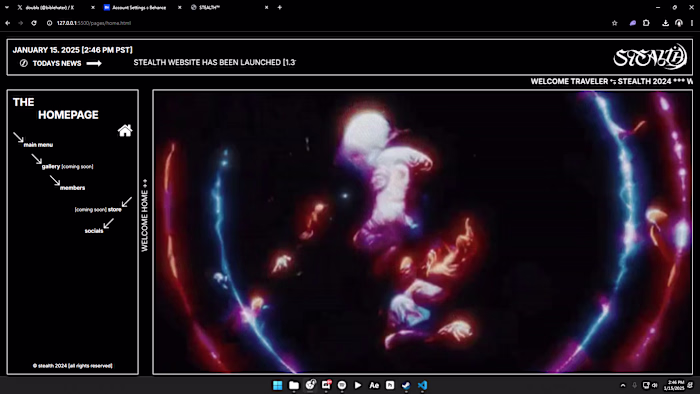Open the play-arrow app in the taskbar
The width and height of the screenshot is (700, 394).
click(x=358, y=385)
